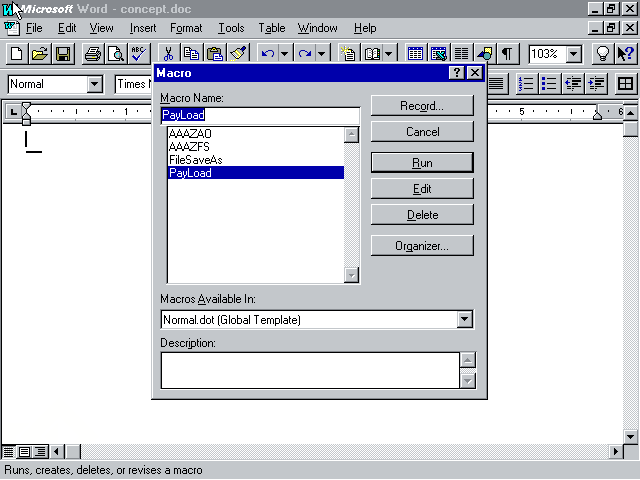Click the Paste clipboard icon
Viewport: 640px width, 480px height.
point(215,53)
